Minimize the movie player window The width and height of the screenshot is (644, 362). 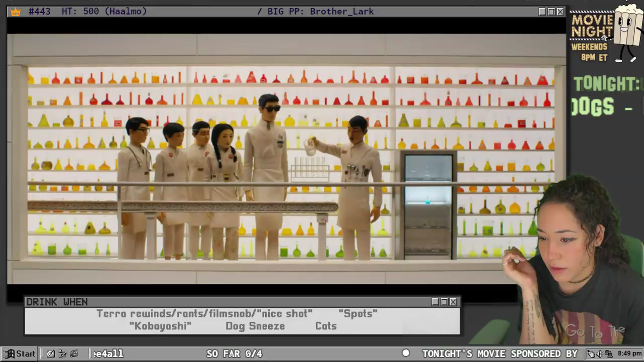[542, 12]
